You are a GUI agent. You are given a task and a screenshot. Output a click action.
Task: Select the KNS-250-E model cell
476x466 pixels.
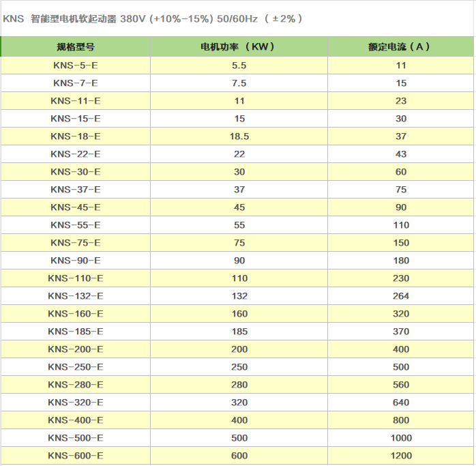coord(75,367)
